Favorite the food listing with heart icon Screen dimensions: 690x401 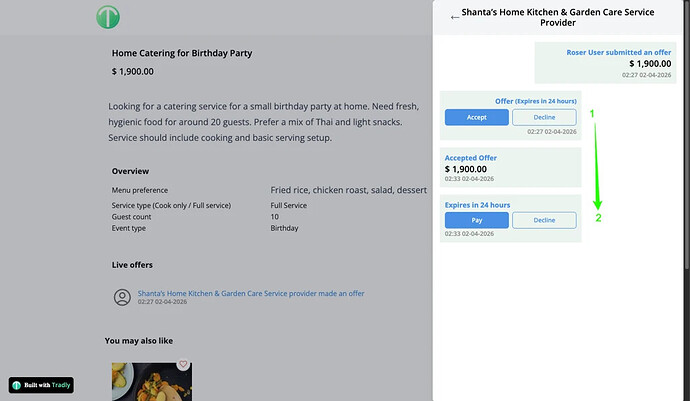coord(183,365)
